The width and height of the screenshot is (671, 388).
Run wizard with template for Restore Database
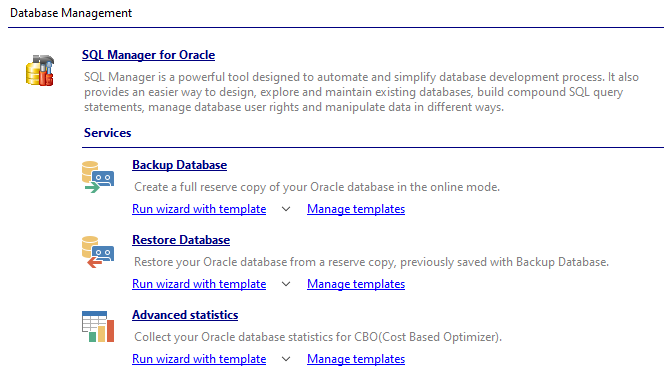tap(199, 284)
